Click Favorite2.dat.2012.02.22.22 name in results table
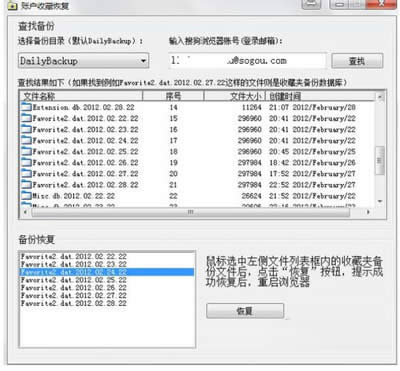The image size is (400, 371). pos(85,118)
